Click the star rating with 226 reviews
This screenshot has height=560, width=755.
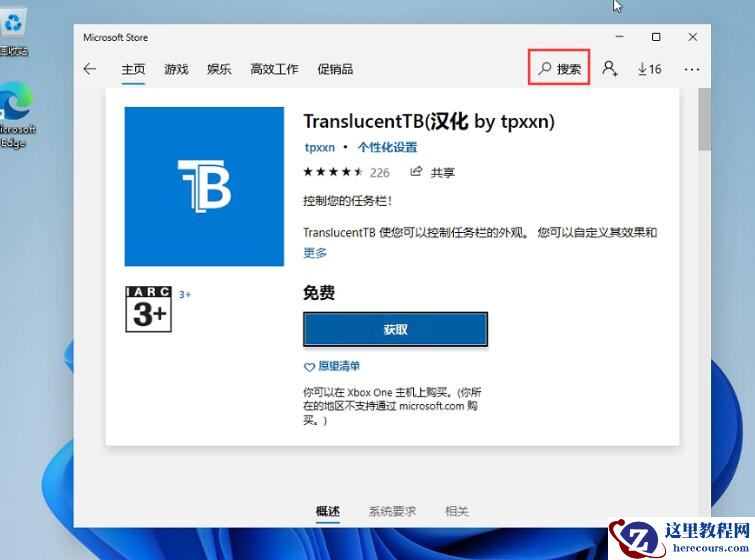346,172
